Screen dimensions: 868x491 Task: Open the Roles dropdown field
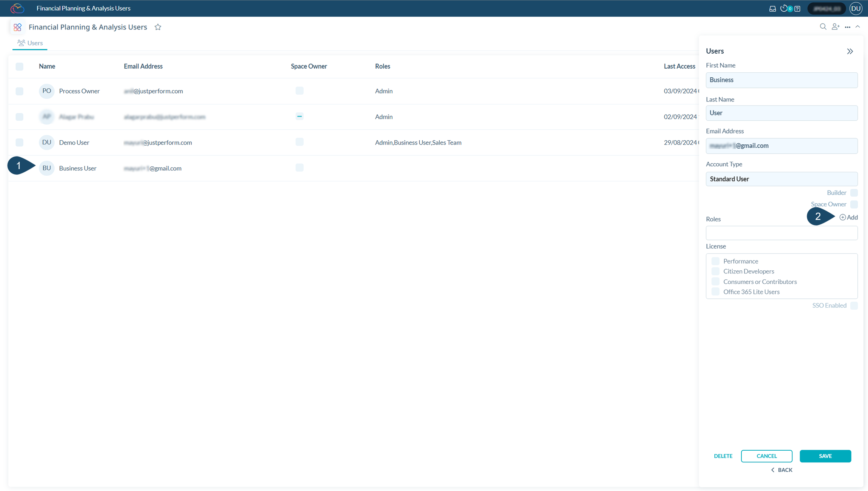[781, 233]
